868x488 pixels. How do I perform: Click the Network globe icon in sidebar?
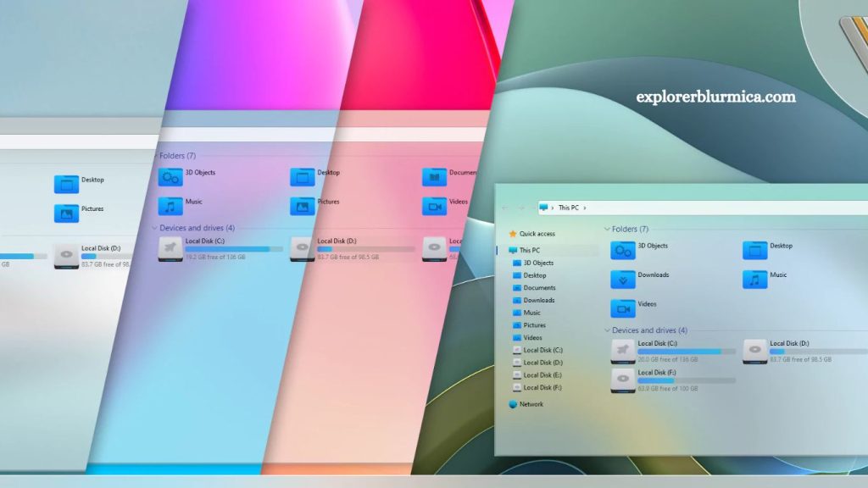pos(513,404)
